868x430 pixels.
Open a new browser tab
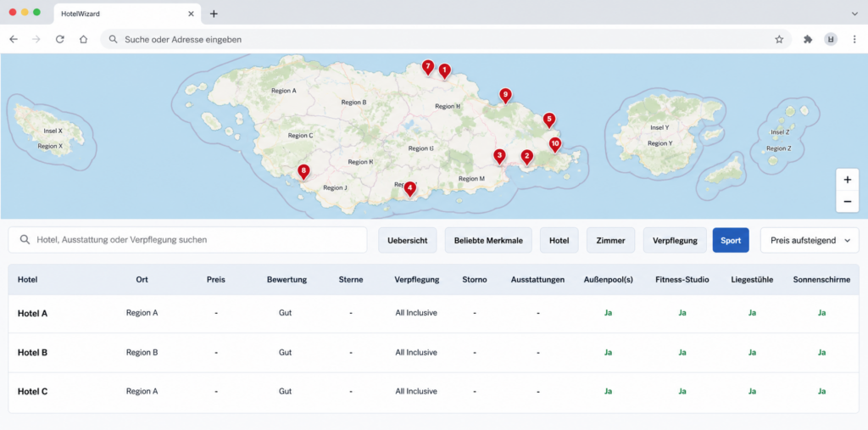214,14
